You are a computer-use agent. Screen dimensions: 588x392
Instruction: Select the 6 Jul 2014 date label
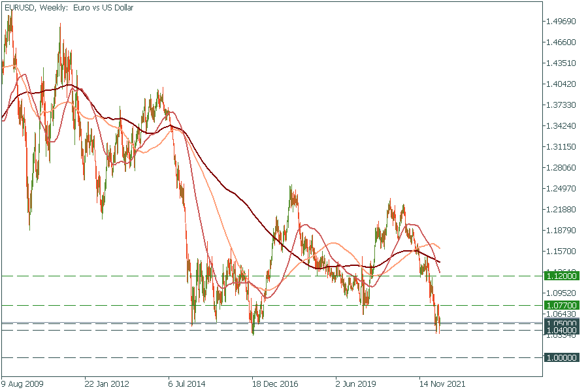click(189, 384)
